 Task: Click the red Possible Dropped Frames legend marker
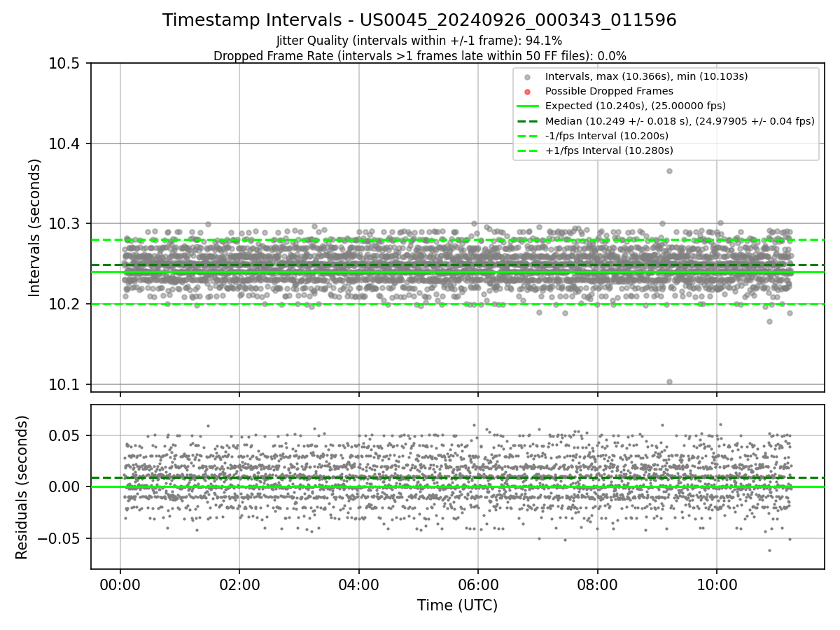[528, 91]
